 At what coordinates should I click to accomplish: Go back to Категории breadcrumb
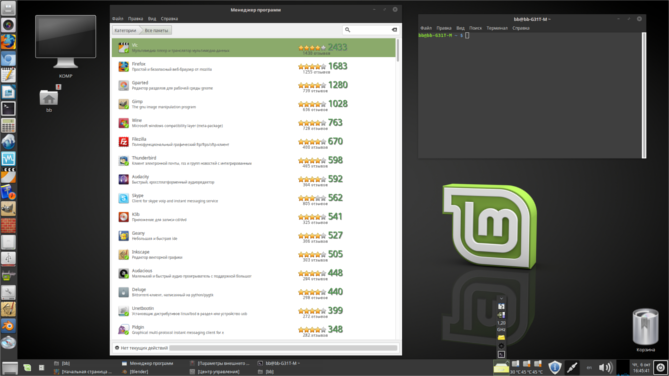[x=125, y=30]
